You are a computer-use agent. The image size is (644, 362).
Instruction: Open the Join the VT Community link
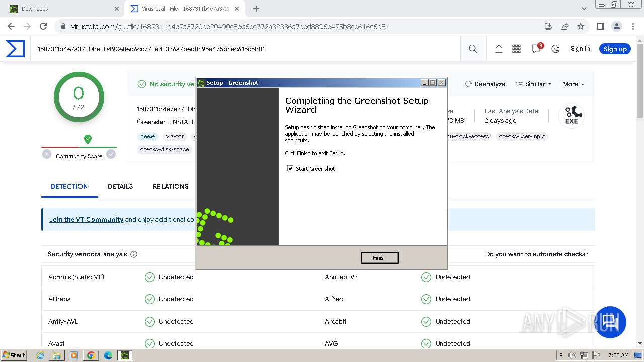86,219
